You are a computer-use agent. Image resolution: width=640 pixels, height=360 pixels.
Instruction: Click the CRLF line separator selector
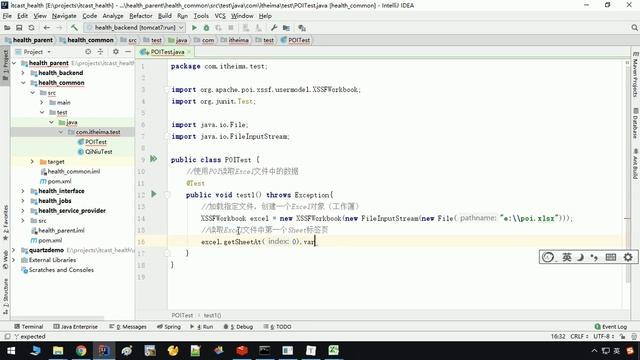(x=579, y=337)
